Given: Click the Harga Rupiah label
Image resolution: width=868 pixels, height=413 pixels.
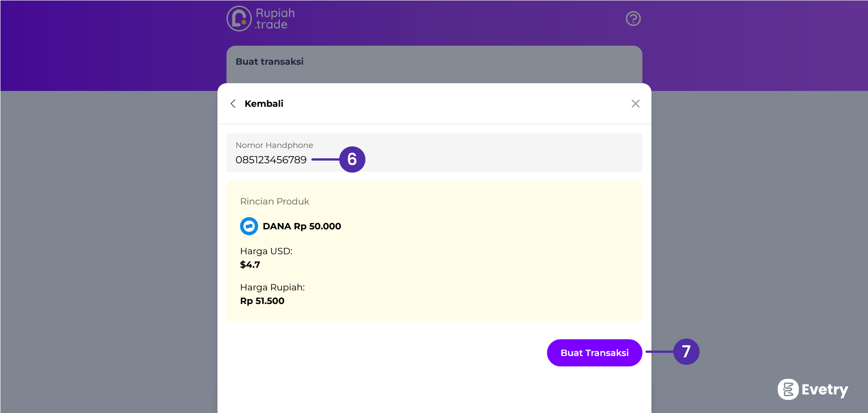Looking at the screenshot, I should pyautogui.click(x=272, y=287).
